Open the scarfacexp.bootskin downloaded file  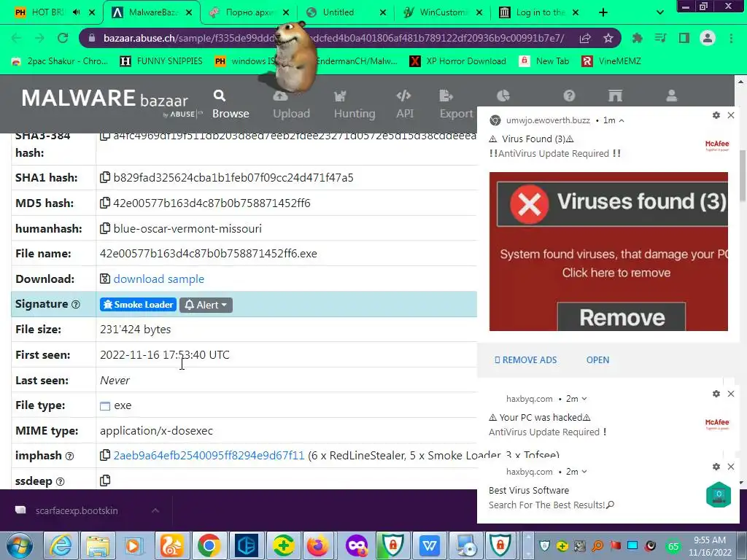point(76,510)
